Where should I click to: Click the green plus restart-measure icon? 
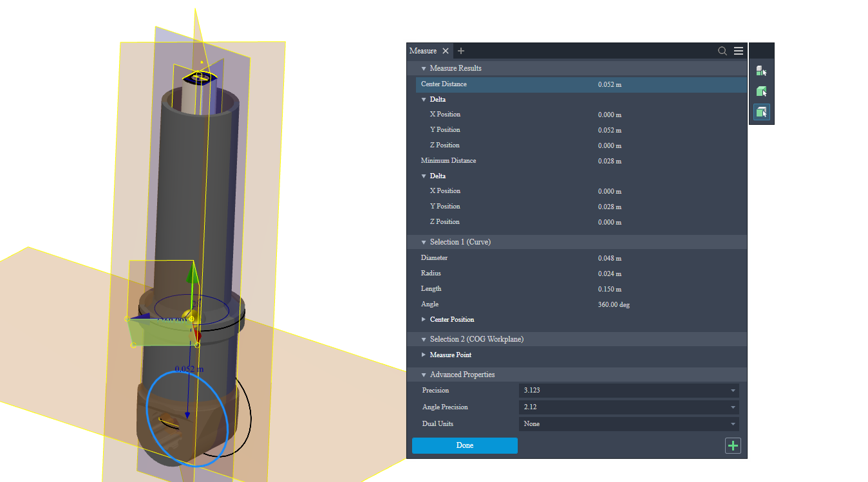[x=733, y=445]
